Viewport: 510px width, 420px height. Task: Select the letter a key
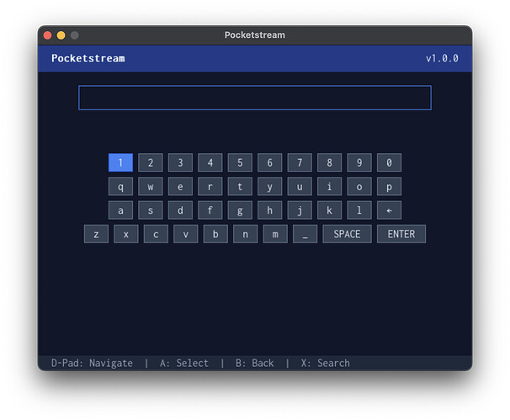(x=120, y=210)
